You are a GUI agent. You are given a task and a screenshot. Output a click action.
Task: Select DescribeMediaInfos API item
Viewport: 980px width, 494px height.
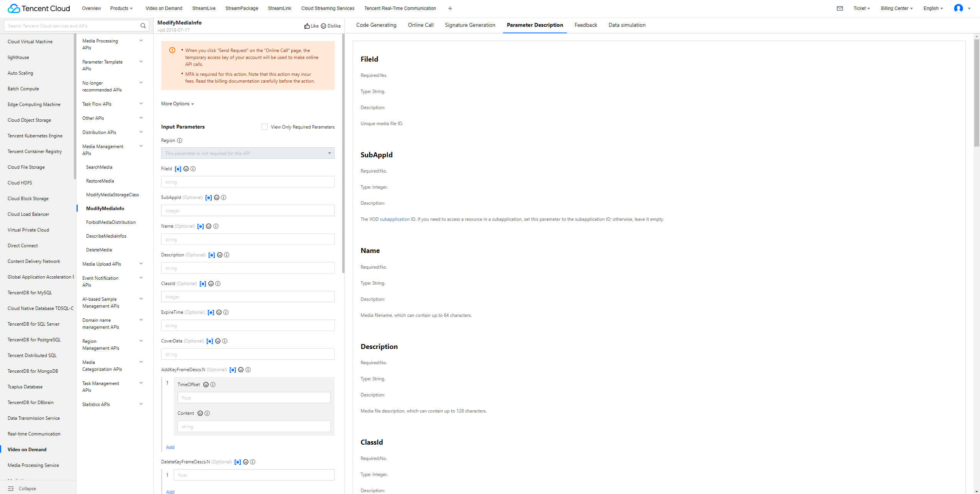click(106, 236)
